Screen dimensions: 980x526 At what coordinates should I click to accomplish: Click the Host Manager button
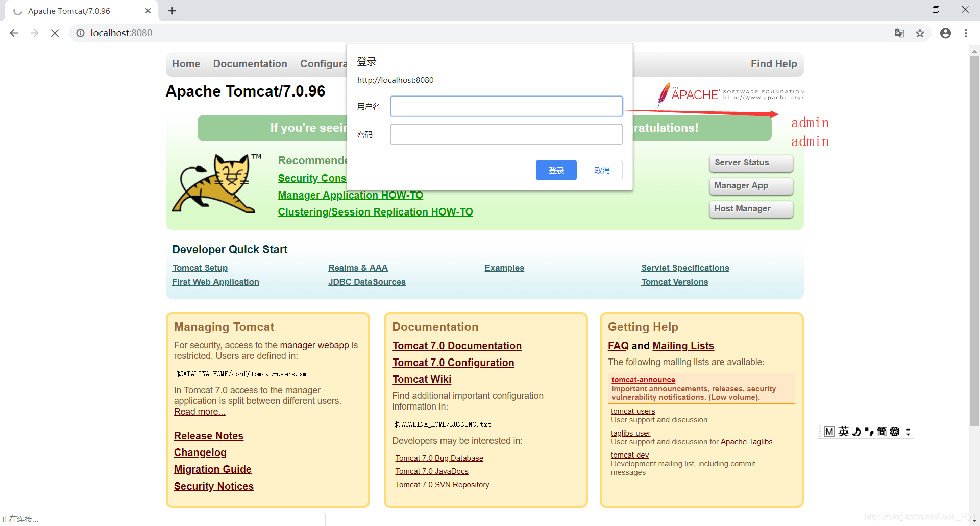click(x=751, y=209)
